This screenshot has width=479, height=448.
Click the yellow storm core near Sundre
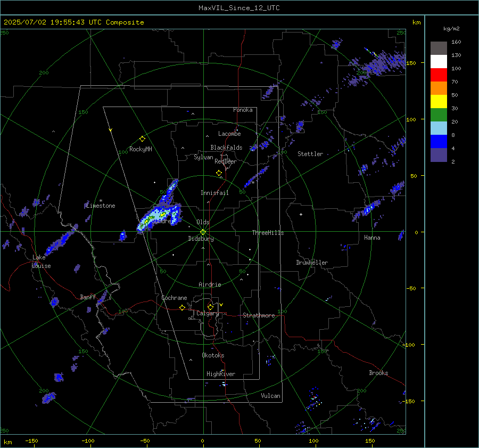pos(163,214)
